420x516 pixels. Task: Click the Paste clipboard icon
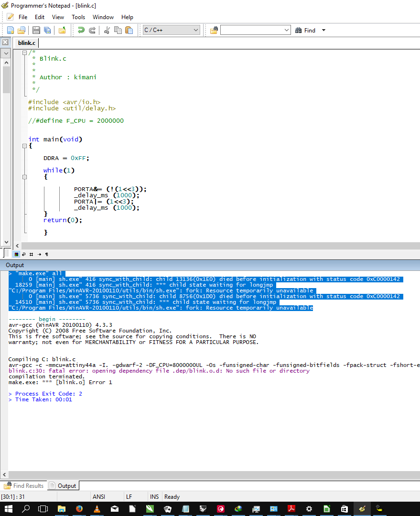(129, 30)
